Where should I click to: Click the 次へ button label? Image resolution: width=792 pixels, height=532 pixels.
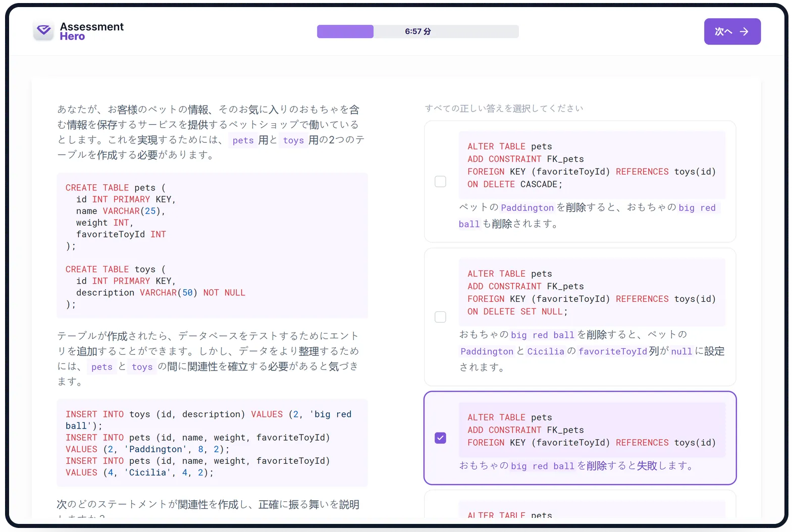tap(723, 32)
